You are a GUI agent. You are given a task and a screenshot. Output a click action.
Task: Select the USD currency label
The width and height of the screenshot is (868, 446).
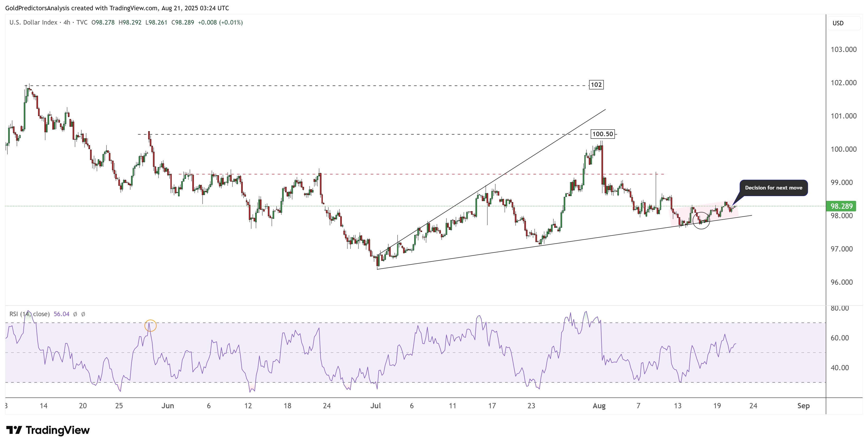(838, 23)
